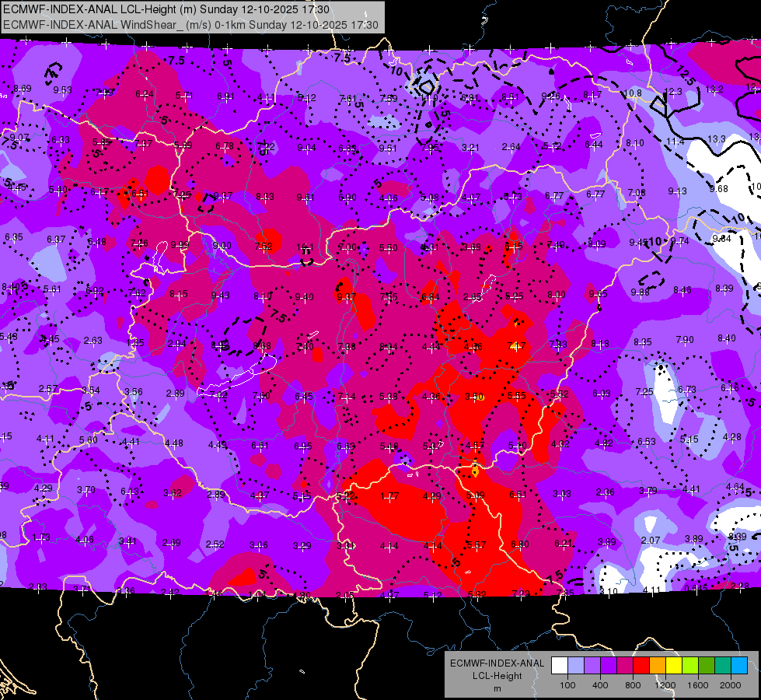The width and height of the screenshot is (761, 700).
Task: Click the wind shear value 9.13
Action: click(678, 191)
